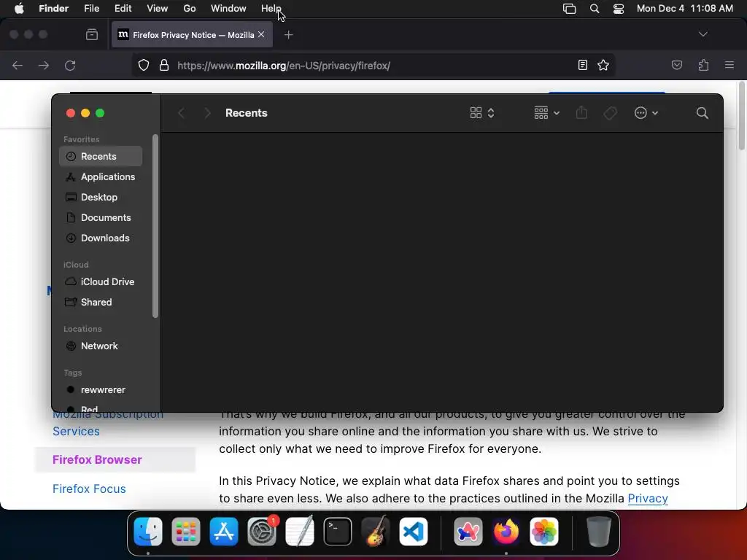The image size is (747, 560).
Task: Click the Finder sidebar scrollbar
Action: (x=155, y=226)
